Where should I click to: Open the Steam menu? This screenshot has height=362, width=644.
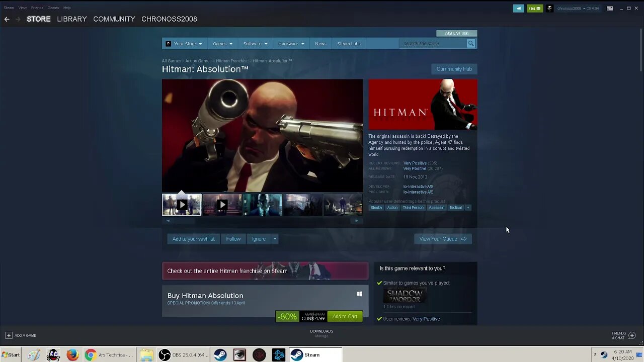click(x=9, y=8)
